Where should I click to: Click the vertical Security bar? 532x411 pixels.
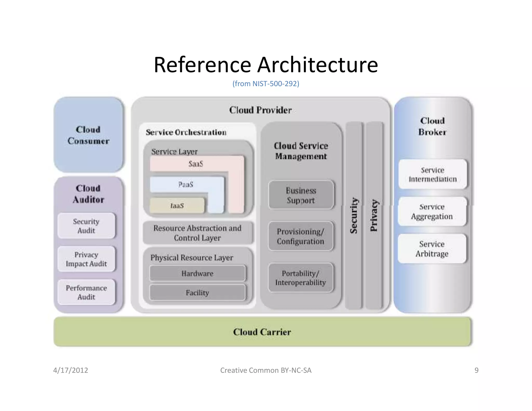click(x=354, y=216)
